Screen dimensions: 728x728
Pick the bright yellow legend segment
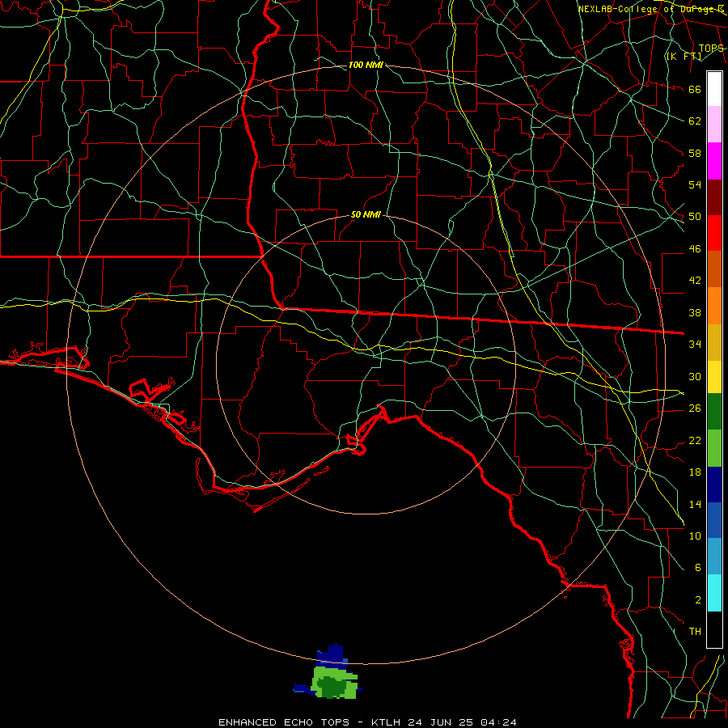click(714, 377)
